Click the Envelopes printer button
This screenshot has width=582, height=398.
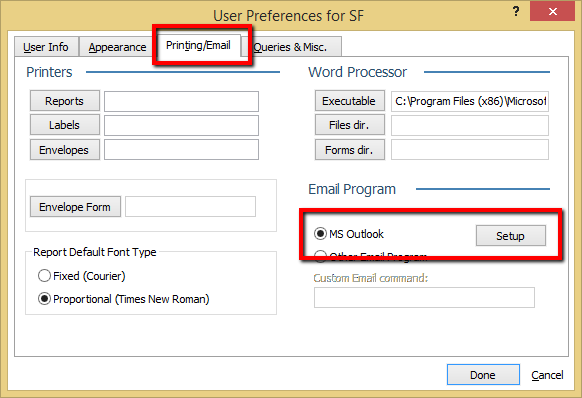pos(65,150)
